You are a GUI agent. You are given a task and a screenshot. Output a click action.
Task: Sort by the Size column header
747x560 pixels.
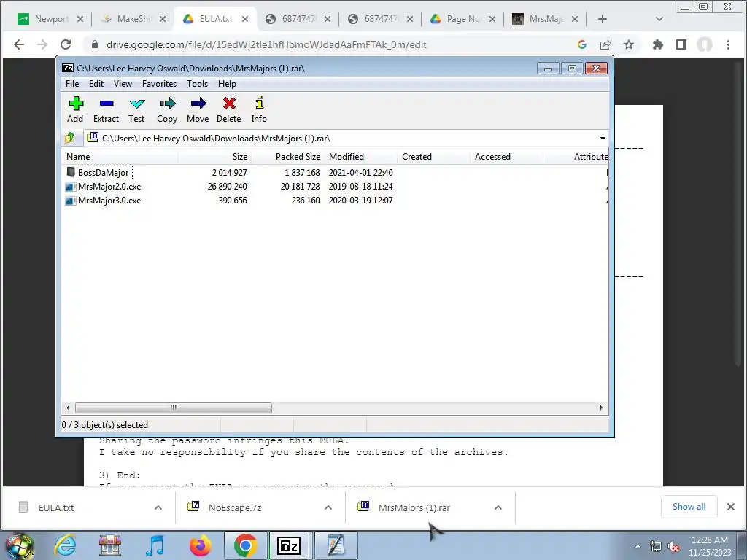point(214,157)
